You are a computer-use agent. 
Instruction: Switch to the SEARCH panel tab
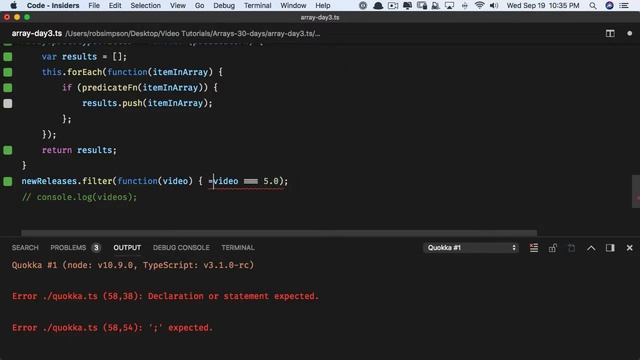25,248
